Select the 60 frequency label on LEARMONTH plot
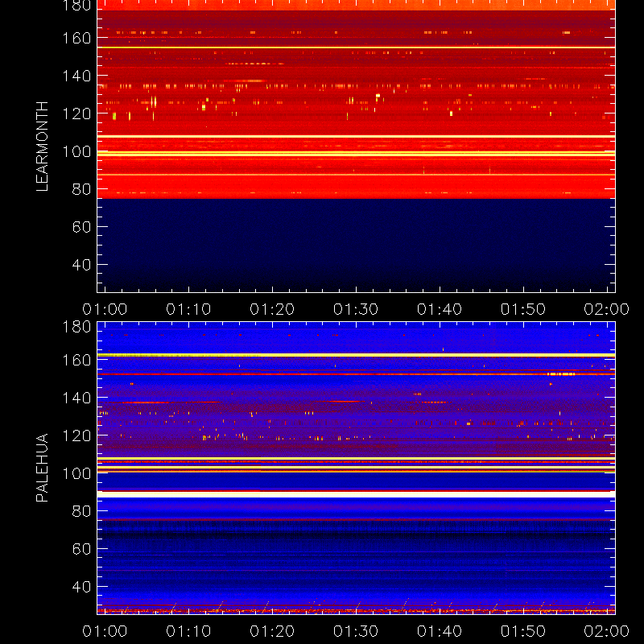 point(81,227)
